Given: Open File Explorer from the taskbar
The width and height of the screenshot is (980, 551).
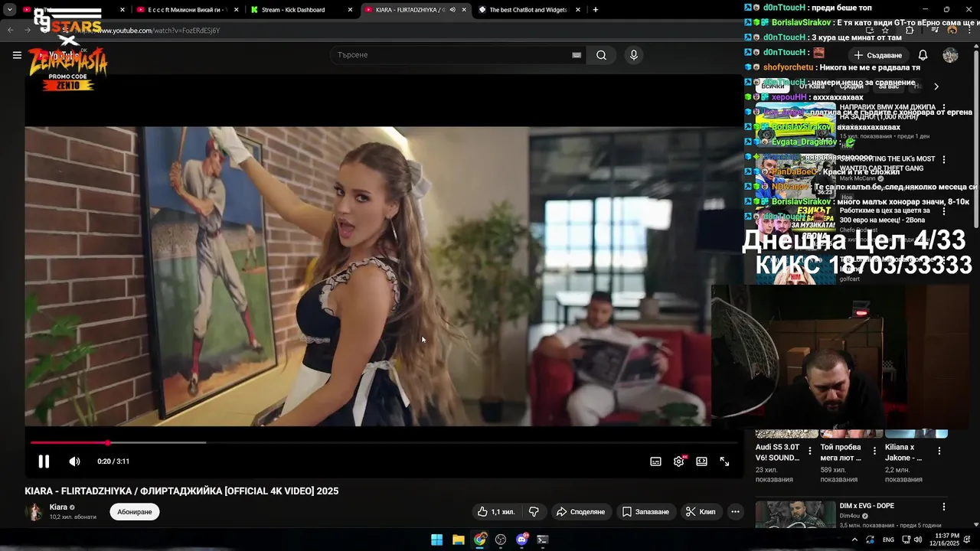Looking at the screenshot, I should (458, 540).
